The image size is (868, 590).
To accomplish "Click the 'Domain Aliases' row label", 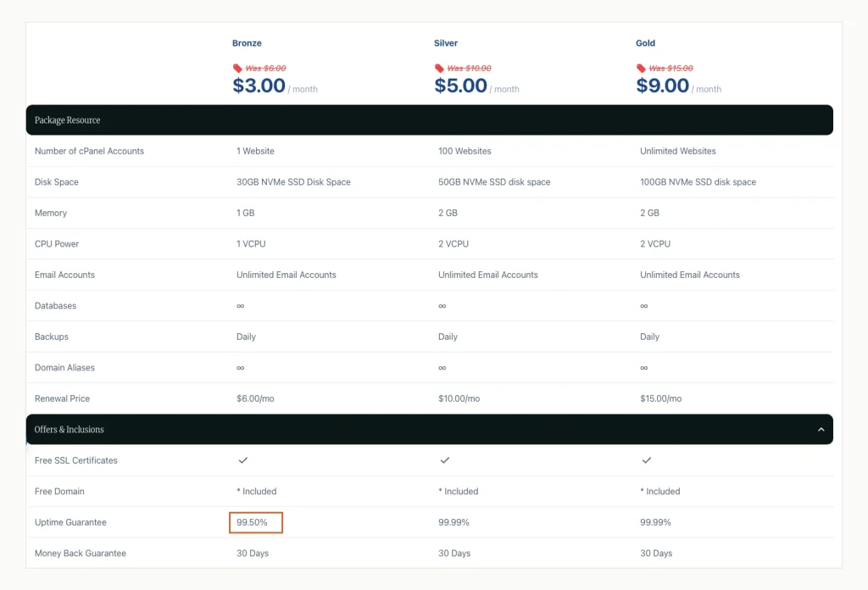I will click(x=64, y=368).
